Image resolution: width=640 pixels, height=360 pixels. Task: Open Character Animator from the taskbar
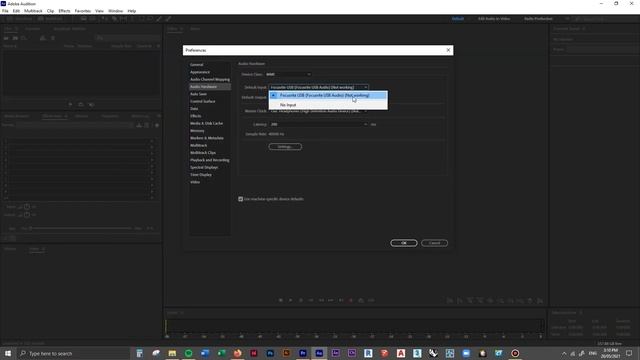pyautogui.click(x=352, y=353)
